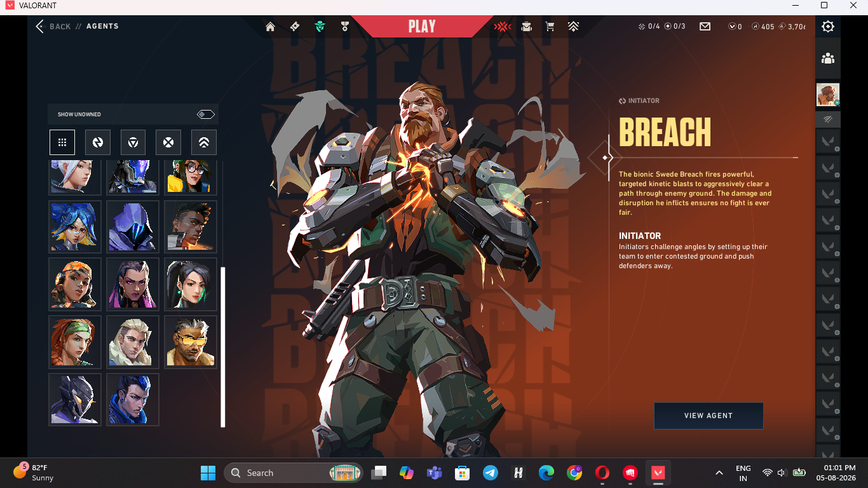Filter agents by the double-chevron role icon
The image size is (868, 488).
tap(204, 142)
